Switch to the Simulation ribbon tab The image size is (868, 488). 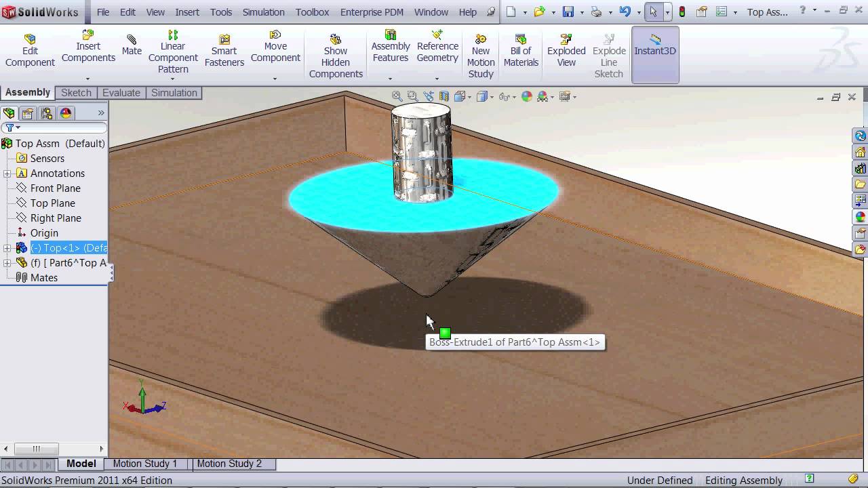[x=174, y=93]
